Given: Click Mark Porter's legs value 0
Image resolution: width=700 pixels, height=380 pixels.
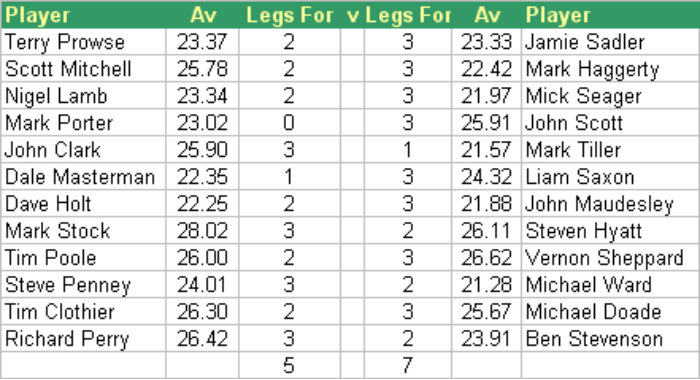Looking at the screenshot, I should [289, 123].
